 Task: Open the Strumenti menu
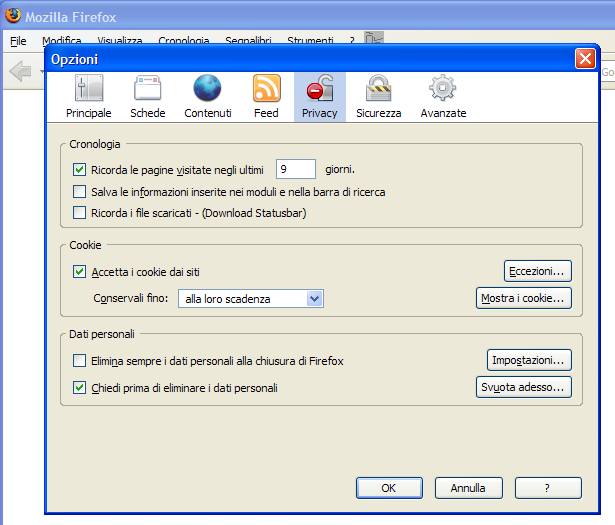[x=310, y=40]
